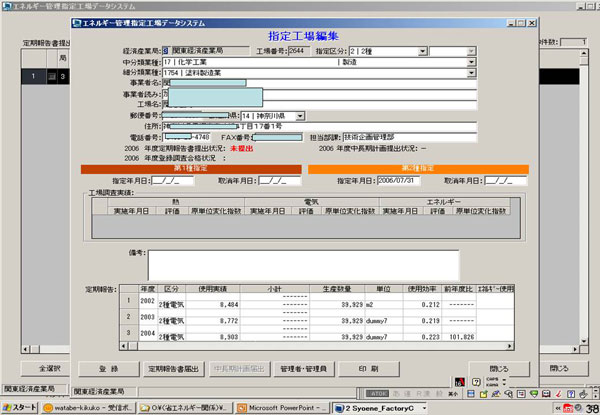Open the 指定区分 2種 dropdown

(x=422, y=51)
